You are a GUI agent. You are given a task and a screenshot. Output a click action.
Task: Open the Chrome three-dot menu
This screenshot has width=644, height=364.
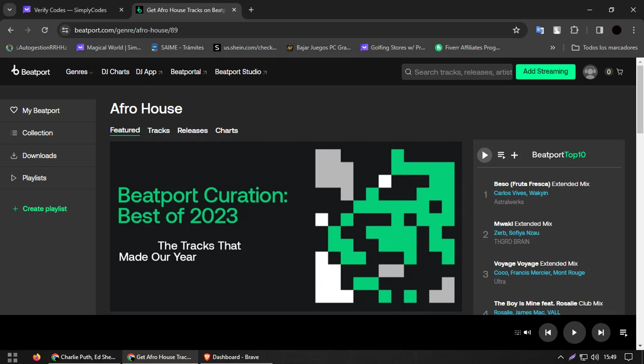(x=634, y=30)
